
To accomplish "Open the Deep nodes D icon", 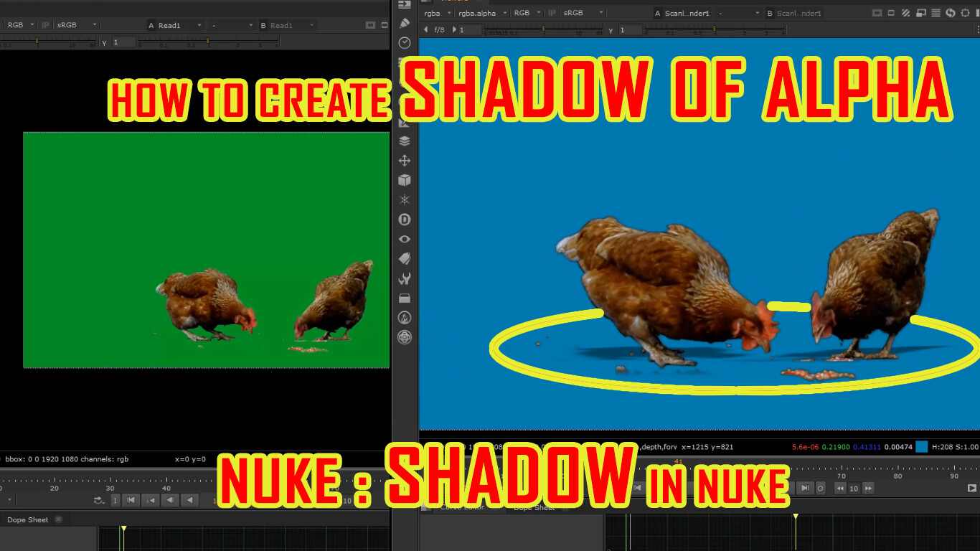I will pos(405,219).
